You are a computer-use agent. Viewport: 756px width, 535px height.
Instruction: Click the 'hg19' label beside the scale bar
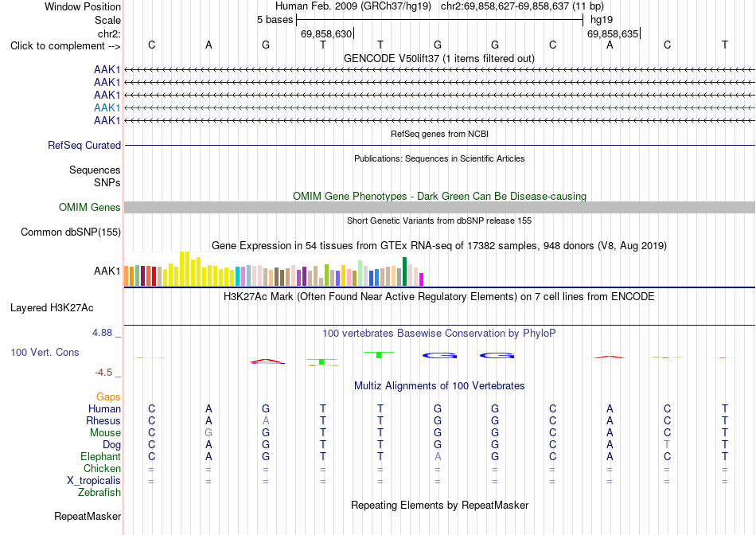[x=602, y=20]
